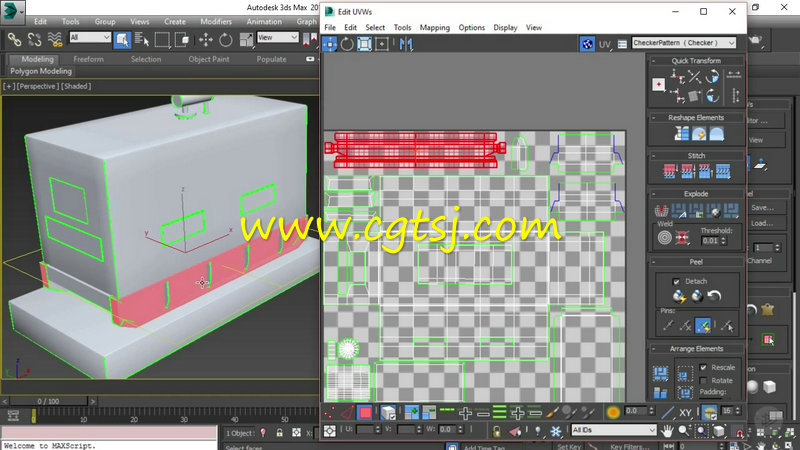Toggle the snap magnet icon in Edit UVWs
Image resolution: width=800 pixels, height=450 pixels.
(739, 432)
